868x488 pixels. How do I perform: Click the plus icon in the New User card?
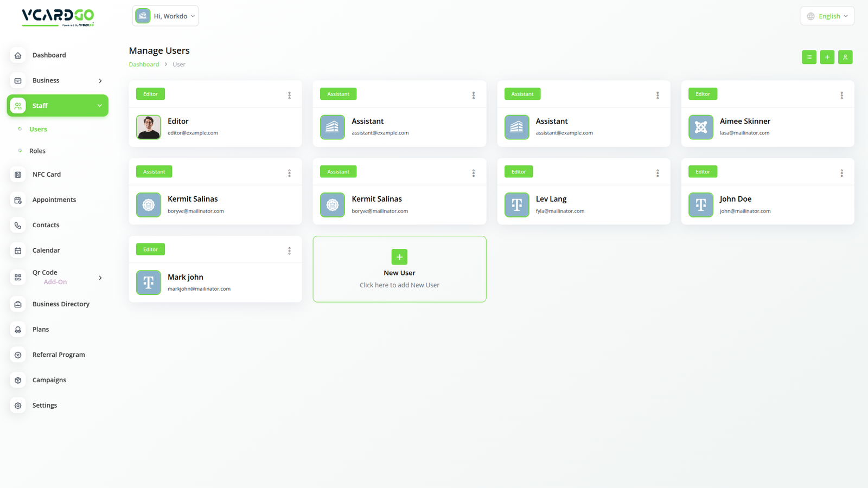pyautogui.click(x=399, y=257)
